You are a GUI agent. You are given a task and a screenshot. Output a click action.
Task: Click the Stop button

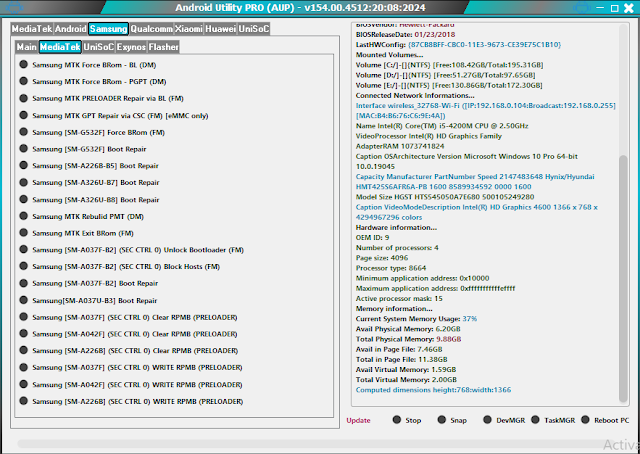click(x=407, y=420)
